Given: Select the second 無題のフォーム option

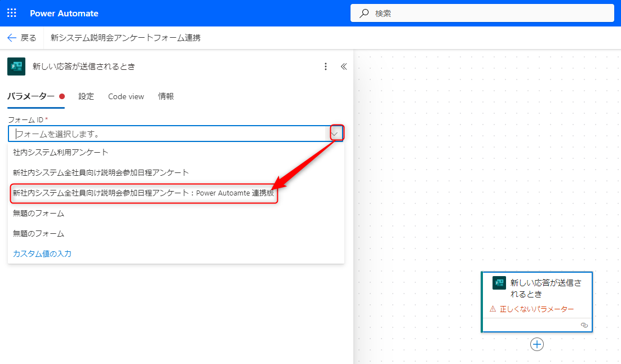Looking at the screenshot, I should [176, 234].
